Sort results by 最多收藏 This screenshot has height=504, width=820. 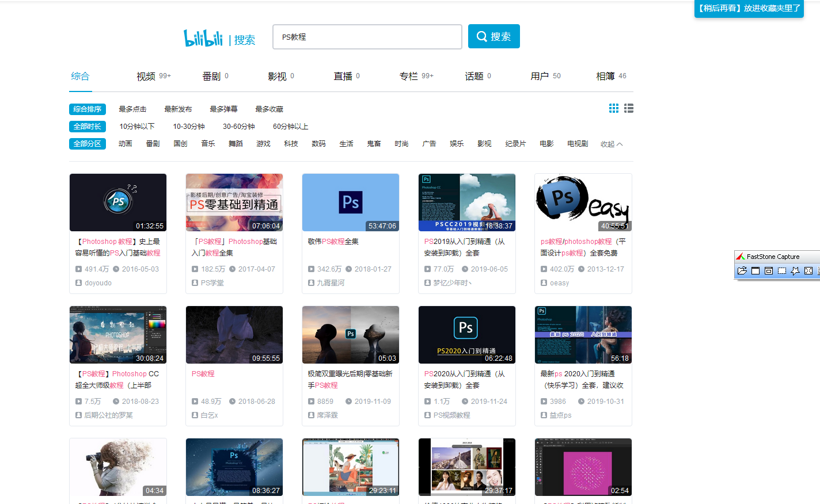(269, 109)
